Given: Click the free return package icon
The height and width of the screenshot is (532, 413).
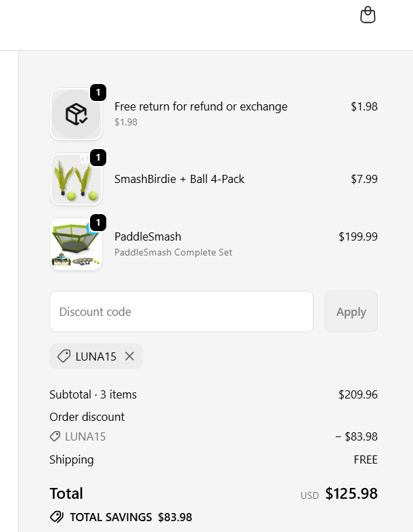Looking at the screenshot, I should click(76, 115).
